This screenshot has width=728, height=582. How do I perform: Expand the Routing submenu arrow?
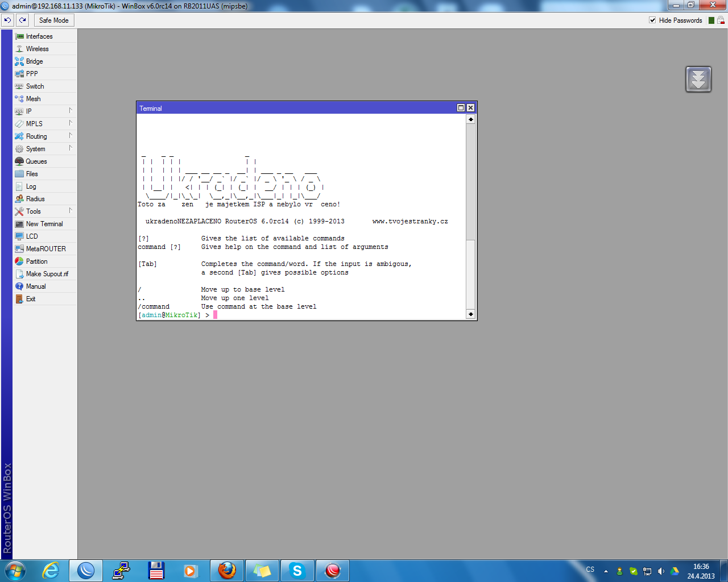click(x=71, y=136)
